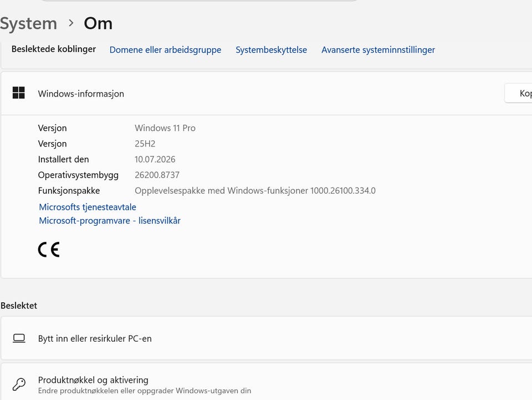Select the text Windows 11 Pro
This screenshot has height=400, width=532.
coord(165,128)
